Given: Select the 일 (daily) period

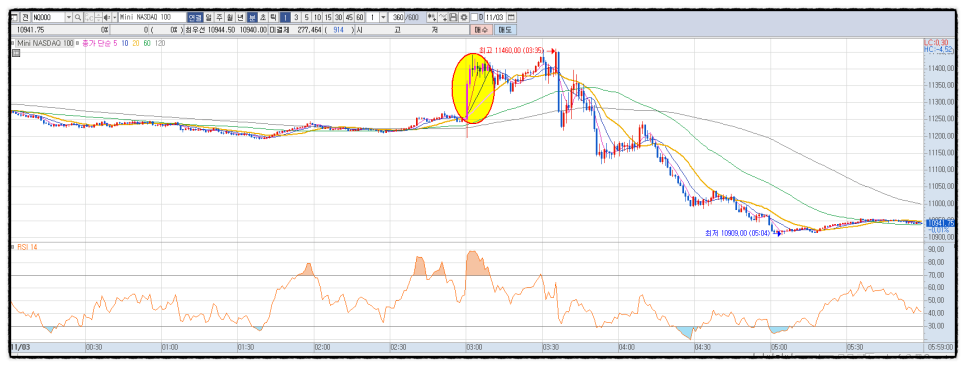Looking at the screenshot, I should pyautogui.click(x=208, y=17).
